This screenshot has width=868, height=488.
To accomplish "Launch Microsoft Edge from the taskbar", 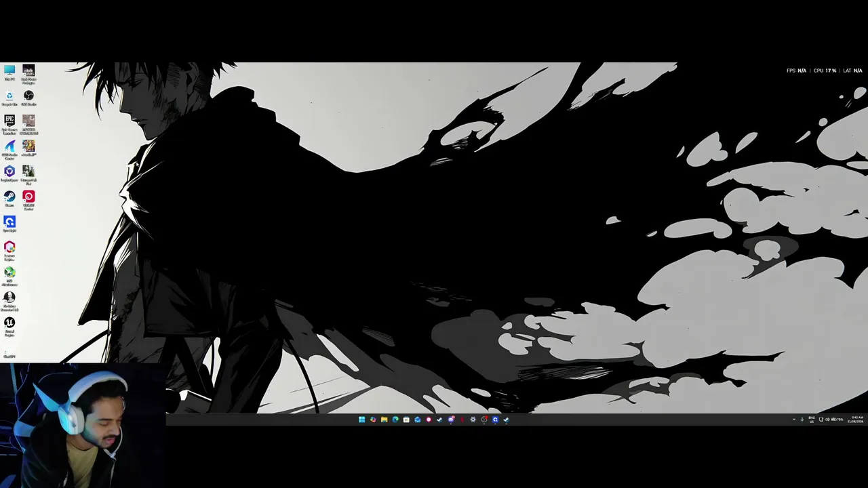I will pos(395,420).
